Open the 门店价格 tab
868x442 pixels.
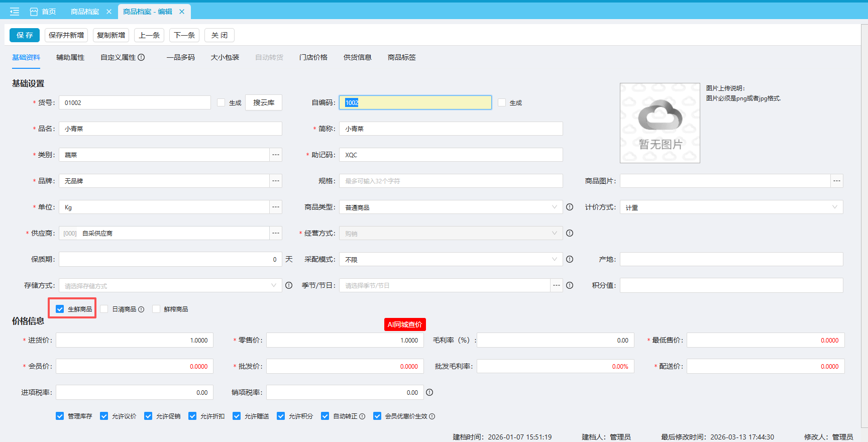pos(313,57)
